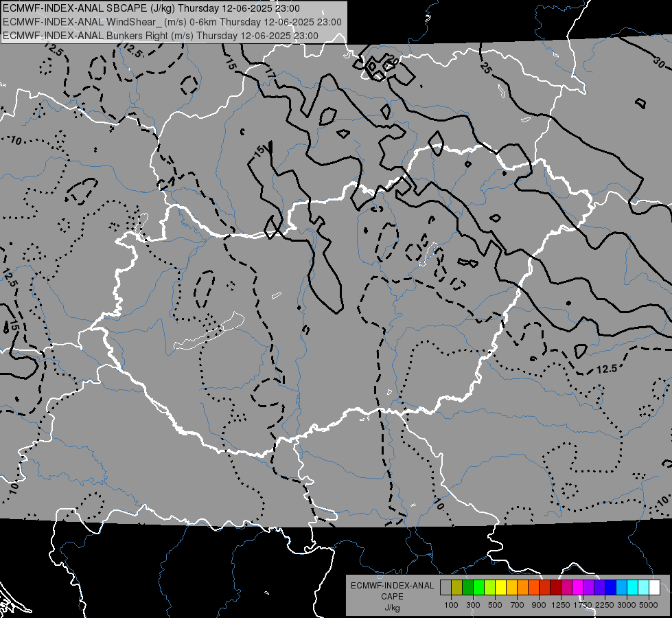Click the contour label 30
The image size is (672, 618).
pos(660,62)
